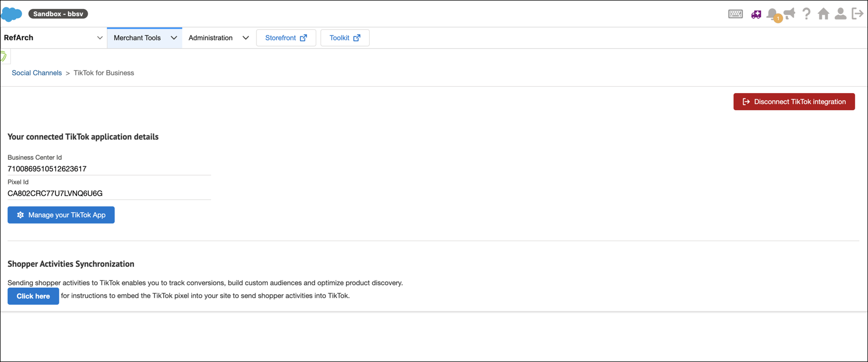
Task: Click the purple ambulance icon
Action: pos(756,14)
